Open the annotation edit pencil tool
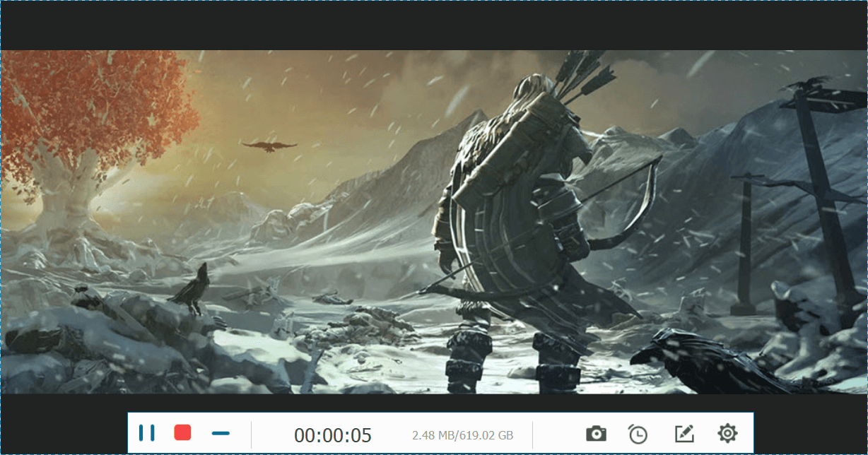Image resolution: width=868 pixels, height=455 pixels. (684, 433)
